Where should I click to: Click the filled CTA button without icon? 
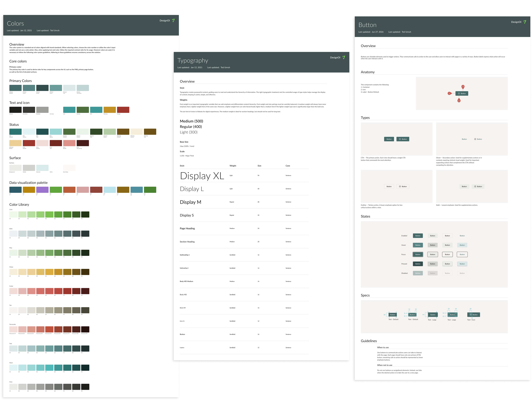click(389, 139)
